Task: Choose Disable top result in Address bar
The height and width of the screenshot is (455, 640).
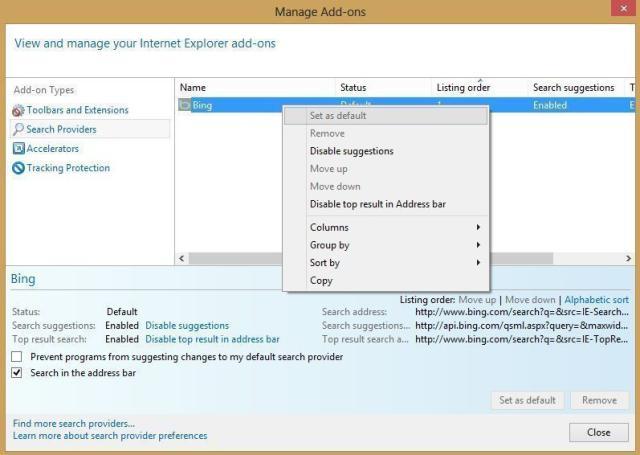Action: point(386,204)
